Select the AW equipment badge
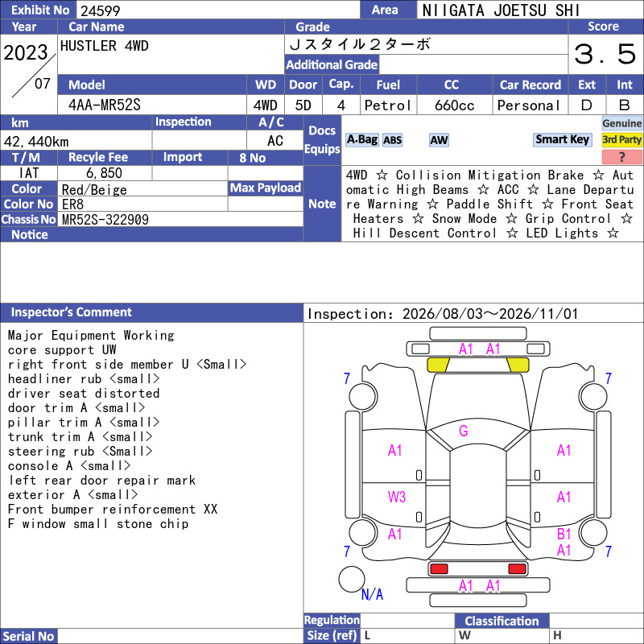The height and width of the screenshot is (644, 644). coord(439,140)
